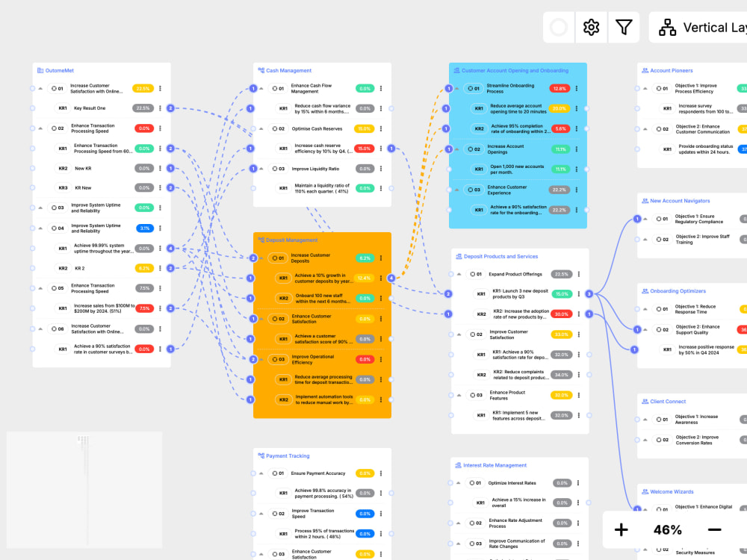Open the Account Pioneers team title
This screenshot has height=560, width=747.
672,70
